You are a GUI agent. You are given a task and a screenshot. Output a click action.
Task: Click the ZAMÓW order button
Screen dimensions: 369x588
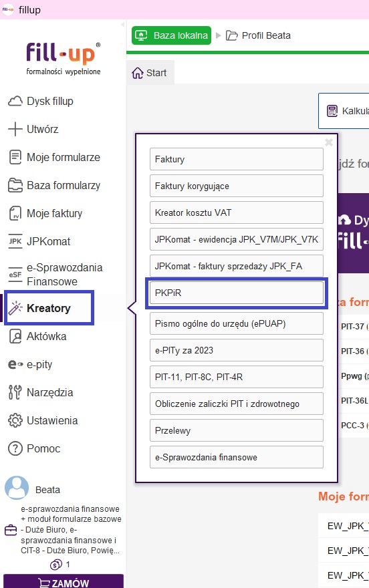(x=64, y=581)
